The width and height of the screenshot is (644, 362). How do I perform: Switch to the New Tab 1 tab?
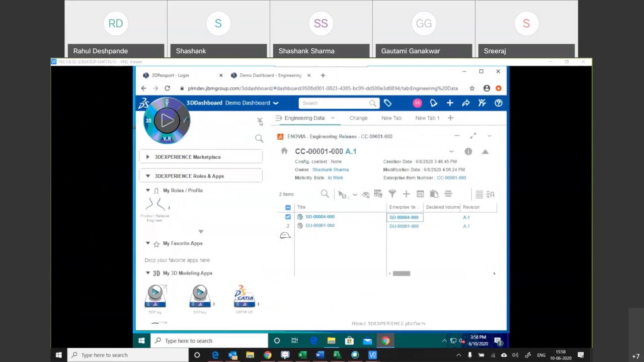[427, 118]
